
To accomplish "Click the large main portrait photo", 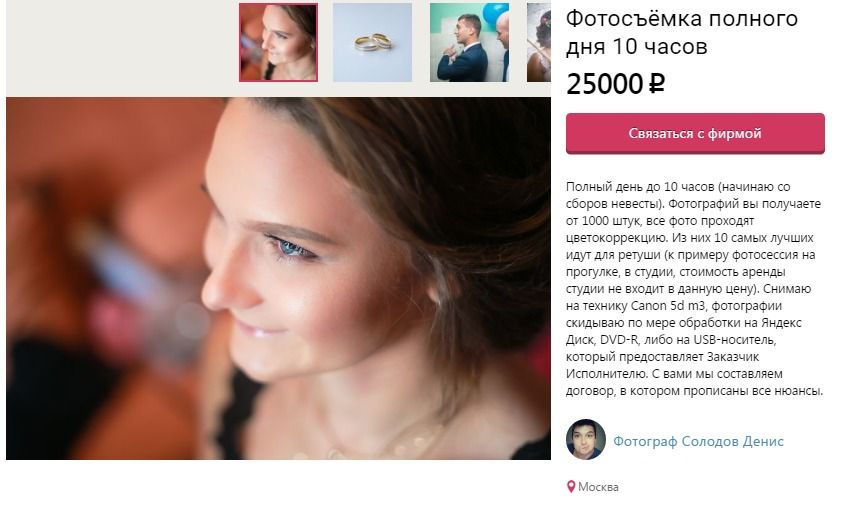I will [x=278, y=278].
